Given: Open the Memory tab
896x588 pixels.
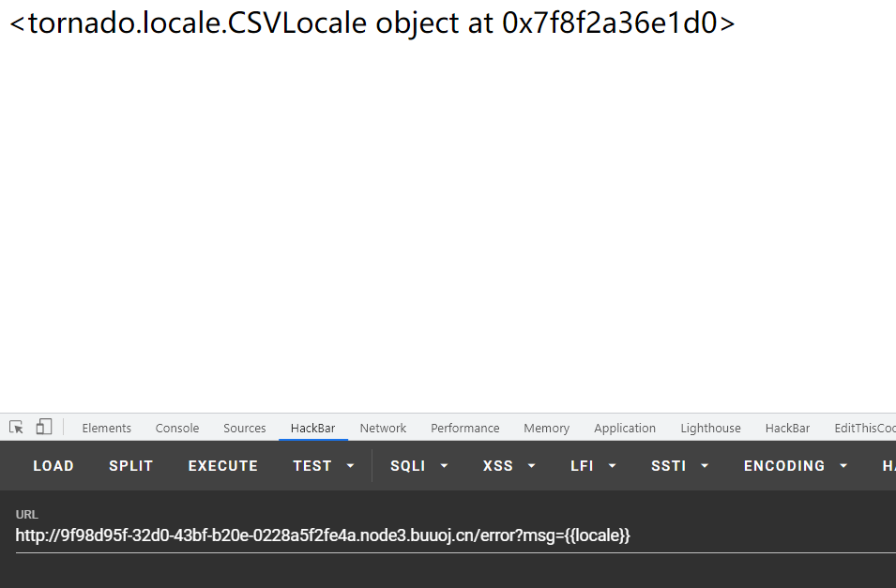Looking at the screenshot, I should [546, 428].
